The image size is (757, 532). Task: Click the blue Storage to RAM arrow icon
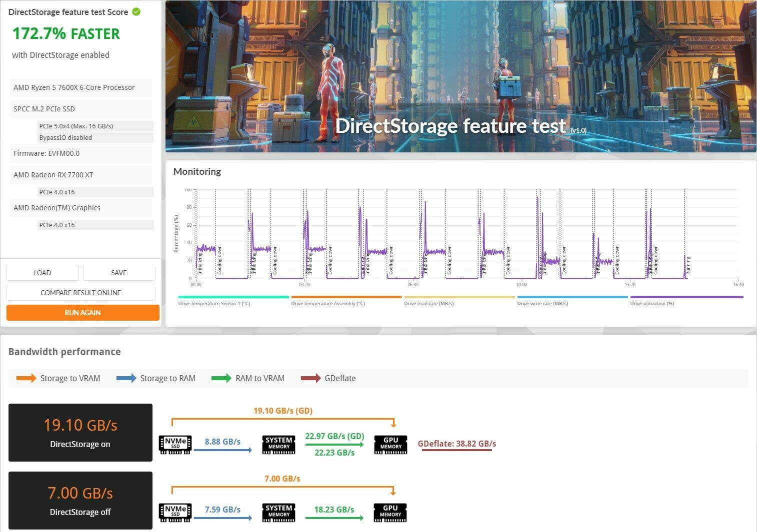pyautogui.click(x=126, y=378)
